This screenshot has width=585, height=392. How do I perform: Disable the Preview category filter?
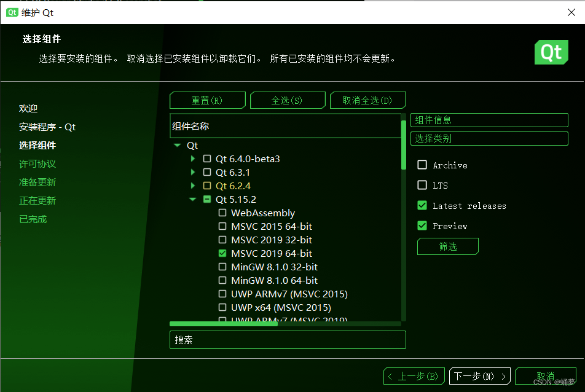422,225
